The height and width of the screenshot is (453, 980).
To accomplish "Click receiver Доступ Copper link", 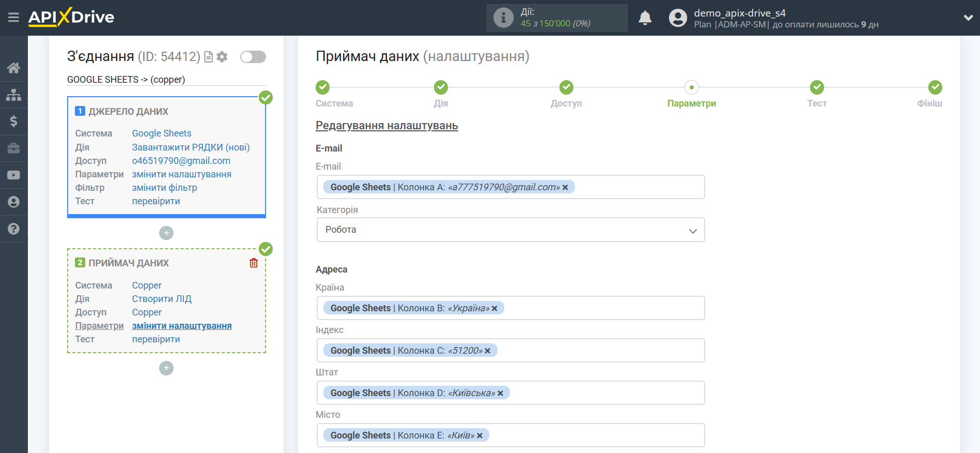I will pos(147,312).
